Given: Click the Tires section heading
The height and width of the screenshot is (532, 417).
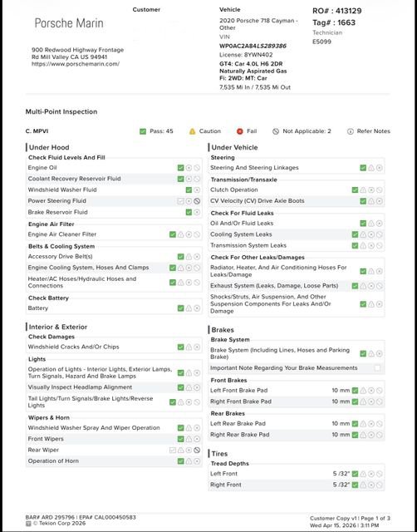Looking at the screenshot, I should (219, 454).
